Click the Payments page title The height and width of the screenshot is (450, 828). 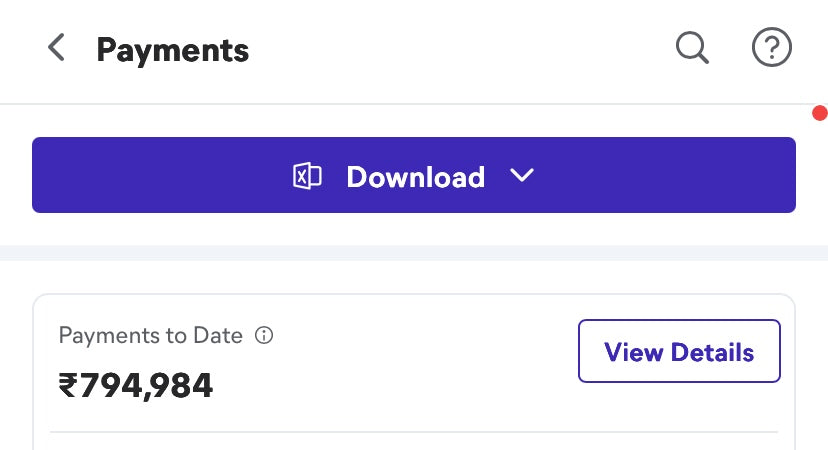(172, 49)
